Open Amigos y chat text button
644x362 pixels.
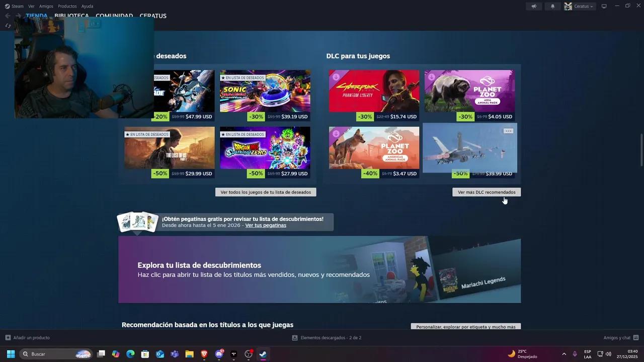pos(617,338)
